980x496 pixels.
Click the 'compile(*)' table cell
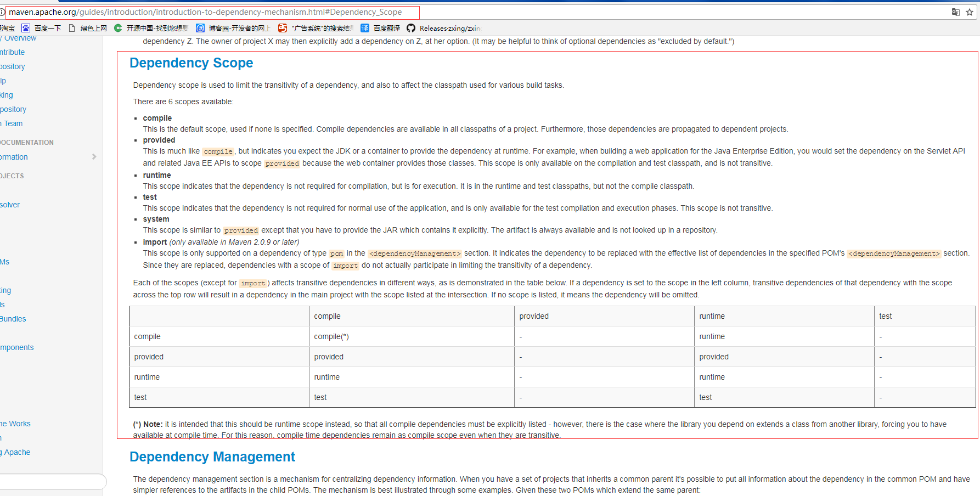(x=412, y=336)
